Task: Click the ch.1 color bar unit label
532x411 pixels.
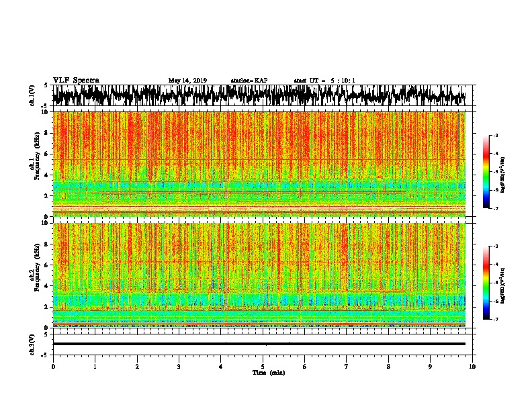Action: 503,175
